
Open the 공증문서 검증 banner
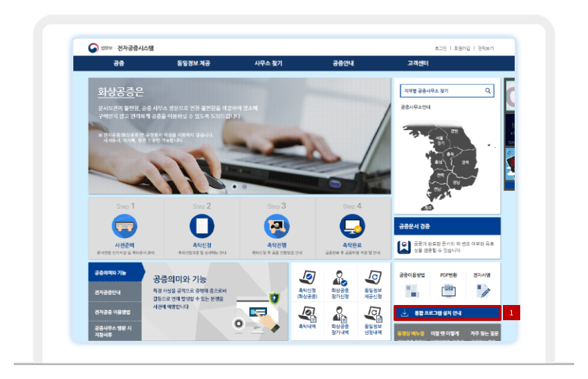tap(447, 225)
